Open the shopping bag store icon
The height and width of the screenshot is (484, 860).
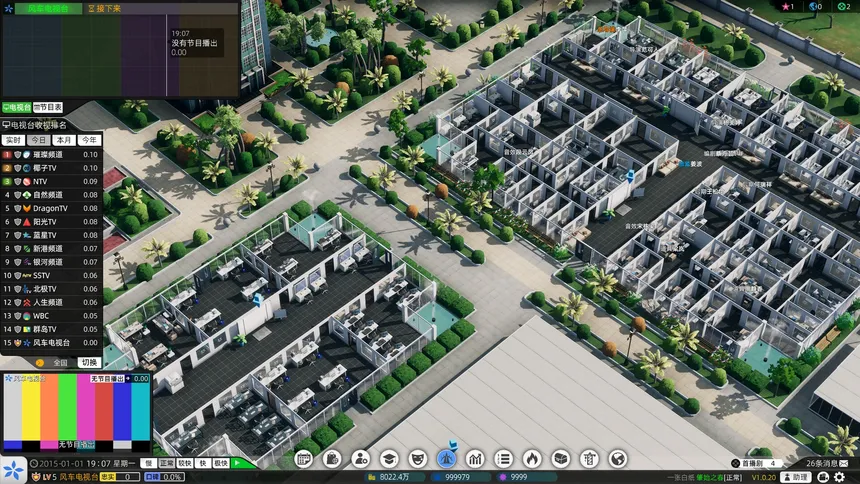click(x=332, y=459)
